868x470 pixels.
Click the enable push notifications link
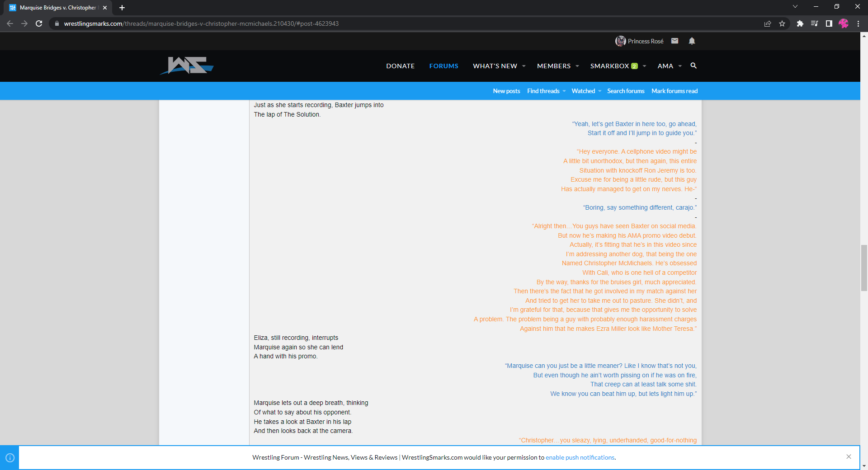click(x=580, y=457)
